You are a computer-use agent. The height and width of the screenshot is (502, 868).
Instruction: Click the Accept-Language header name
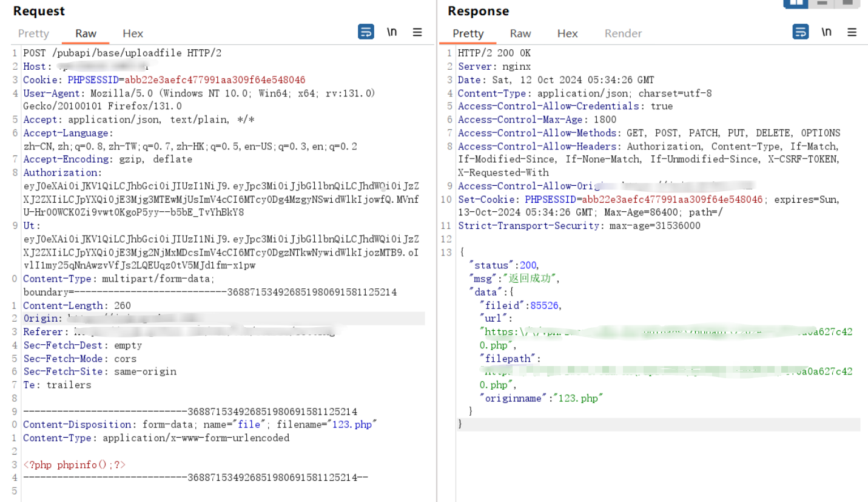pyautogui.click(x=67, y=133)
